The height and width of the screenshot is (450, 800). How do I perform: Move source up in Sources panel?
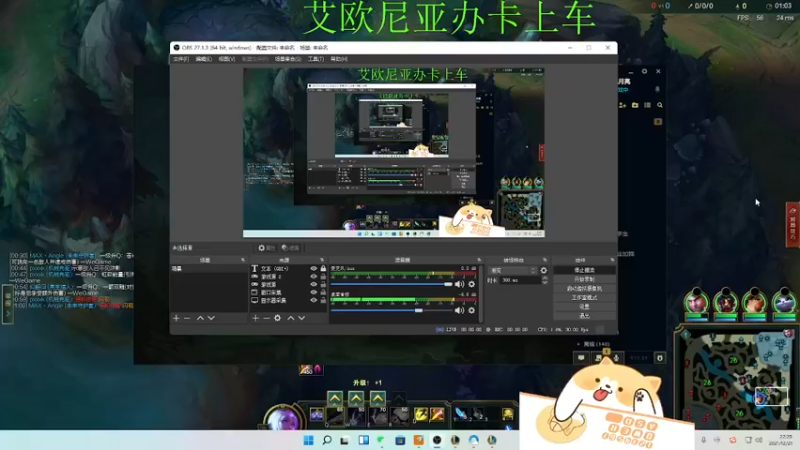290,318
